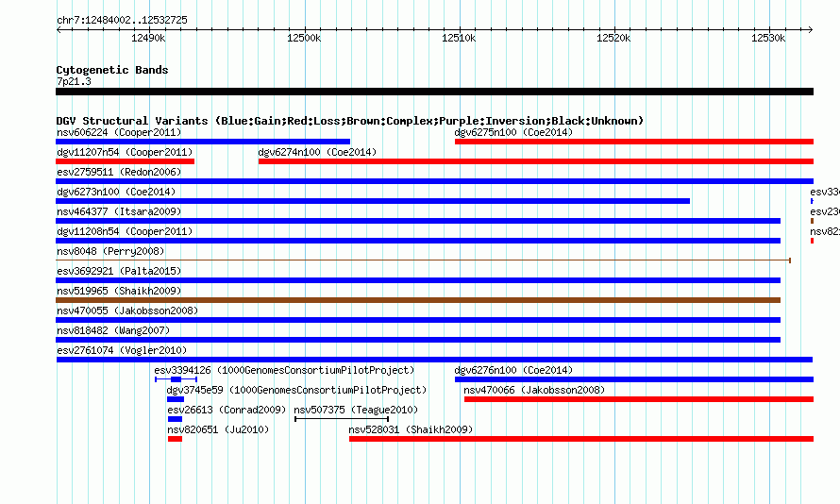Open variant label nsv470066 (Jakobsson2008)
Viewport: 840px width, 504px height.
pyautogui.click(x=534, y=390)
